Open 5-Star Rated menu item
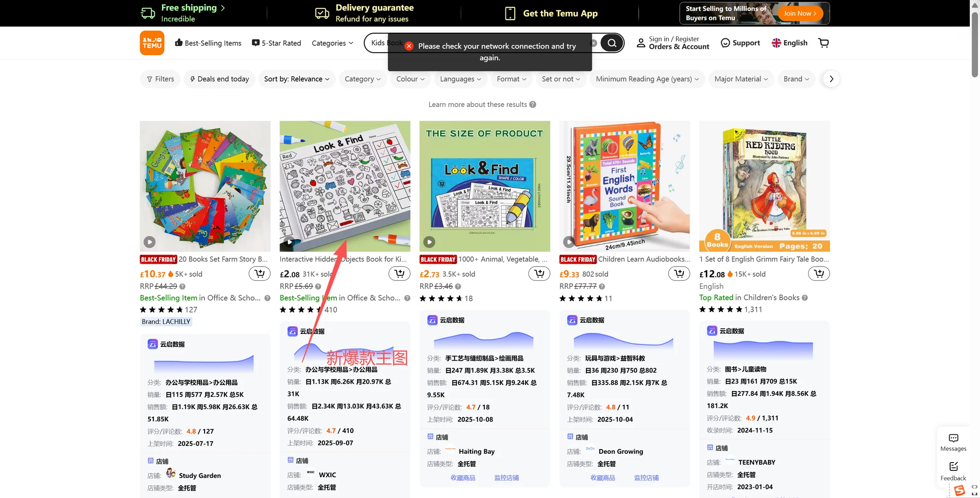Image resolution: width=980 pixels, height=498 pixels. click(x=276, y=43)
